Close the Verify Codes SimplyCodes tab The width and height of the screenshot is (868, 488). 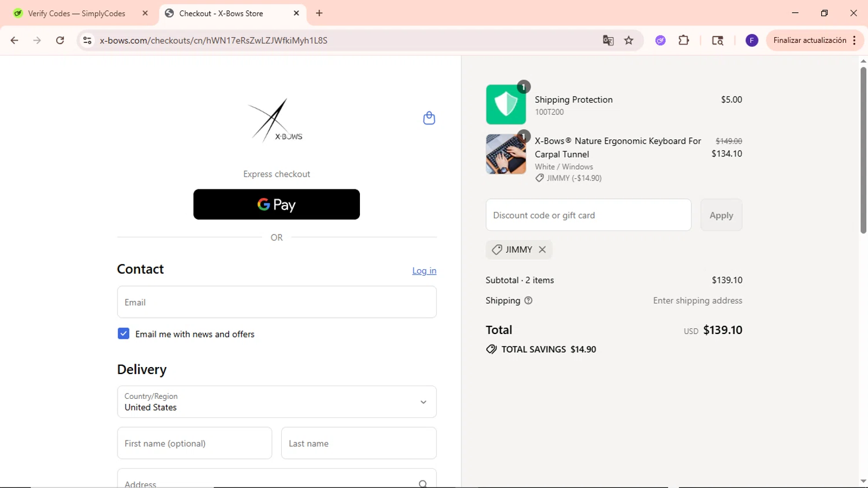click(145, 13)
